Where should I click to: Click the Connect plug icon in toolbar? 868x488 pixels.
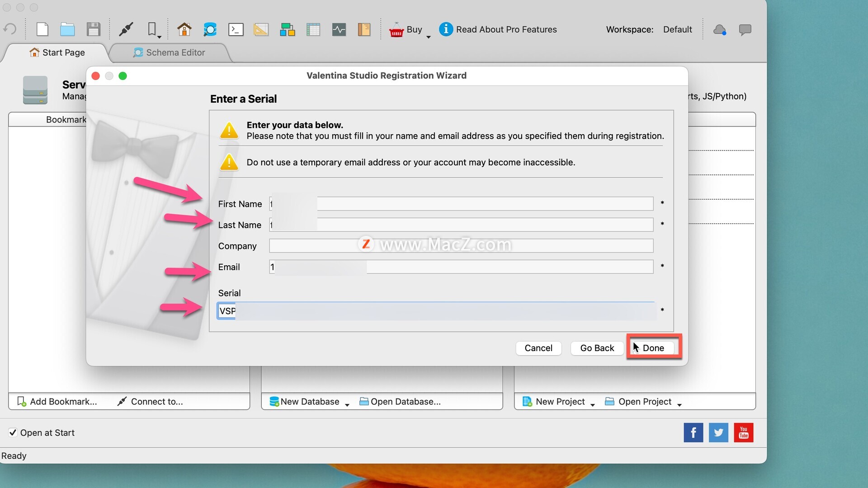[126, 29]
